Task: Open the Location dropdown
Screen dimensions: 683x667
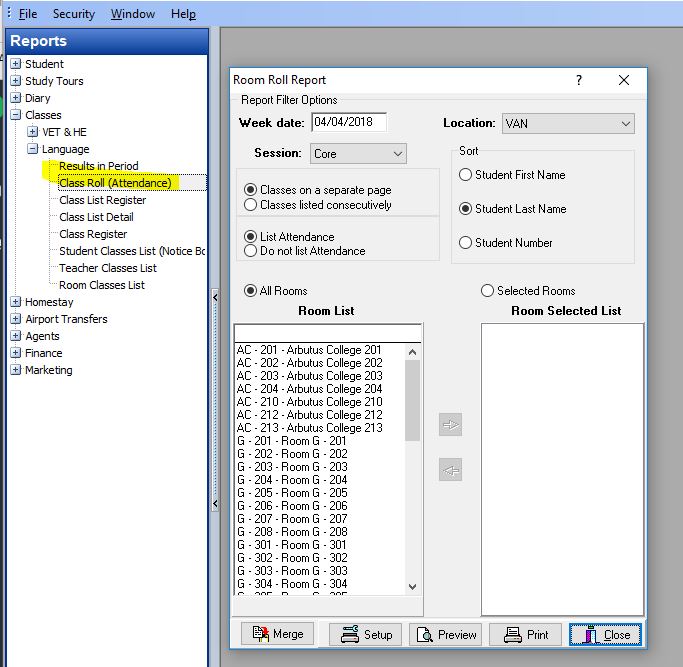Action: pos(626,124)
